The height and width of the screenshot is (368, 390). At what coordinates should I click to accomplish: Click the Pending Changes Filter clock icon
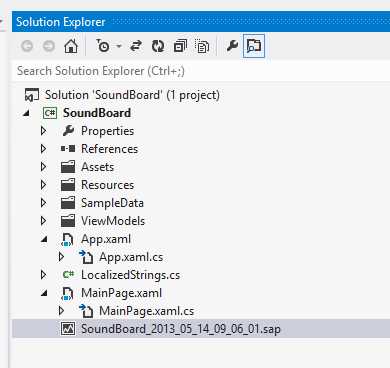[103, 46]
